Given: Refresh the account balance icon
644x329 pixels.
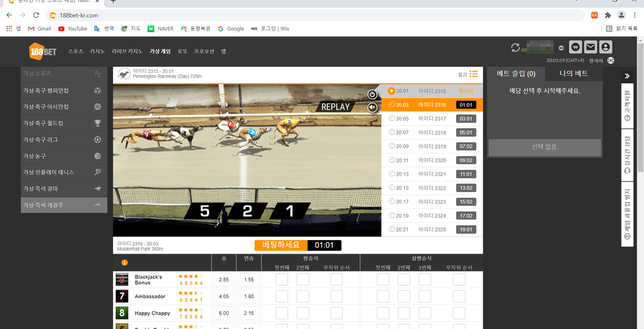Looking at the screenshot, I should pyautogui.click(x=515, y=47).
